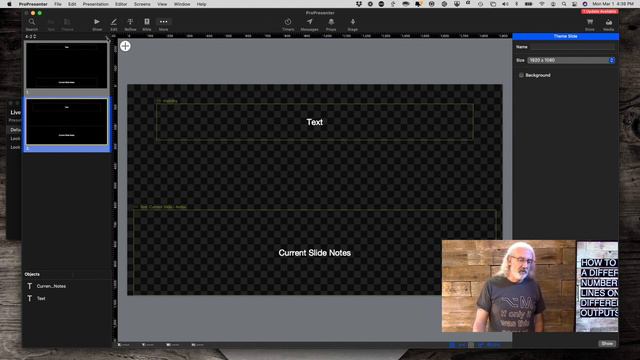Open the Dropbox menu bar icon
640x360 pixels.
(359, 4)
